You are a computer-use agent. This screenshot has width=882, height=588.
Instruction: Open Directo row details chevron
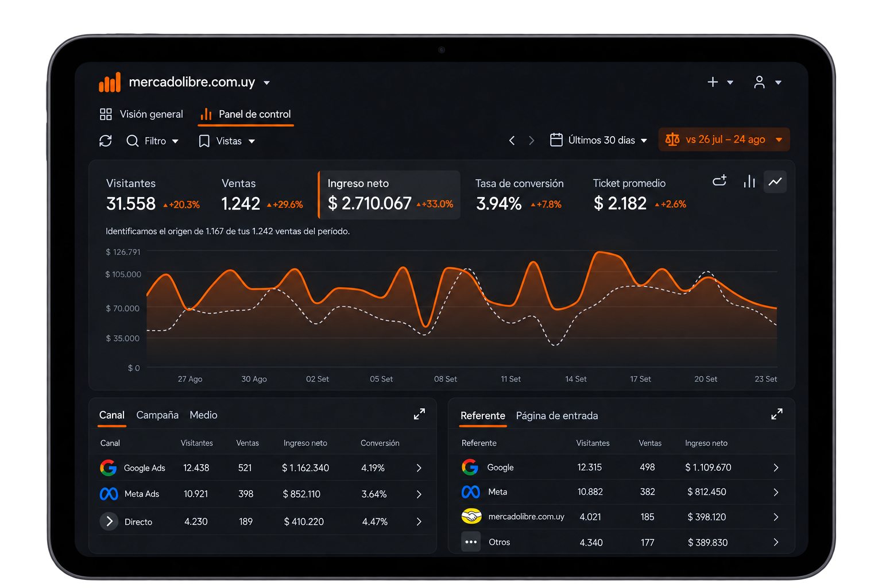pyautogui.click(x=419, y=521)
